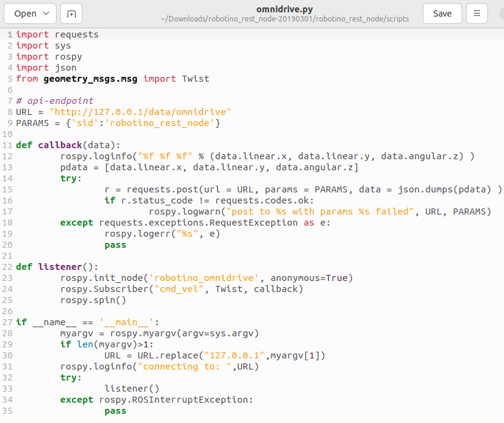
Task: Click the RequestException except line
Action: tap(195, 223)
